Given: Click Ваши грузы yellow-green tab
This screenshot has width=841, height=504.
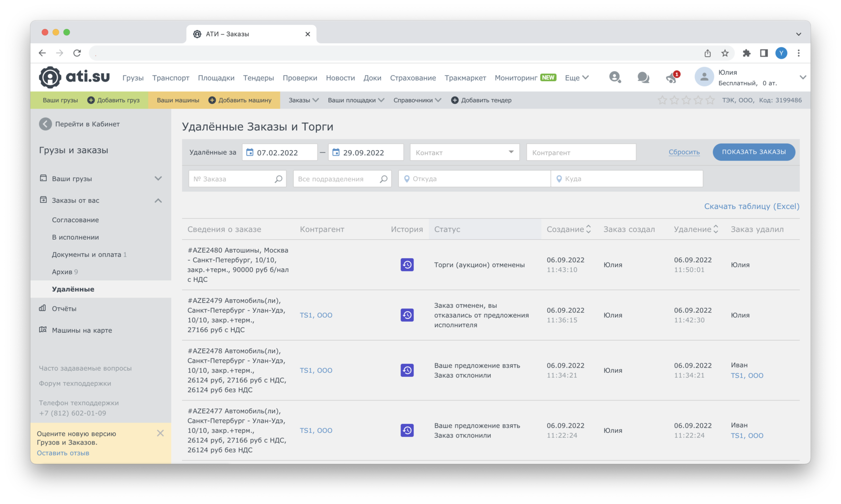Looking at the screenshot, I should [x=60, y=100].
